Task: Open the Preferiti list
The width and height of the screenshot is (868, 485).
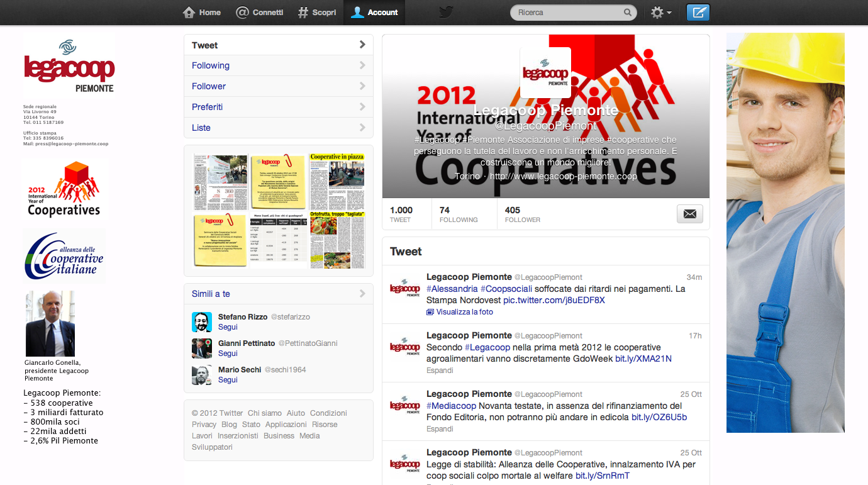Action: 279,107
